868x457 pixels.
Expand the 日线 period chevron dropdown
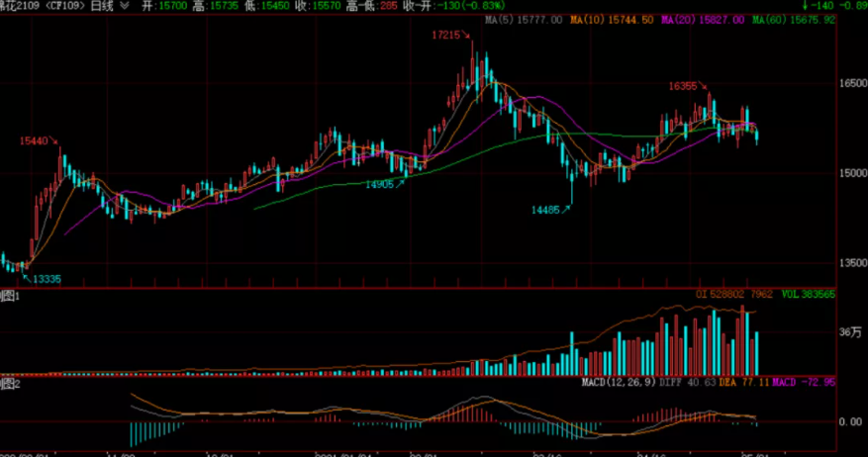pyautogui.click(x=125, y=6)
